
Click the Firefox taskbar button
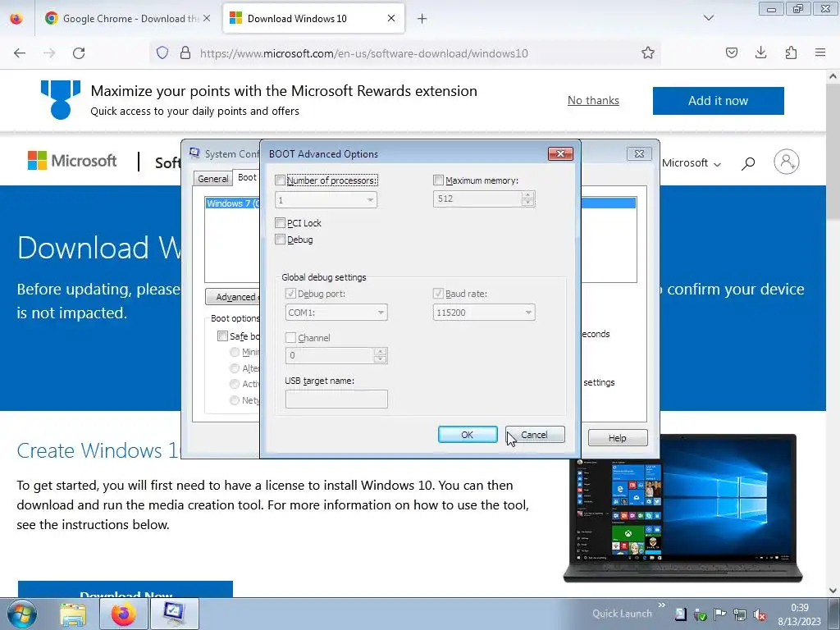click(123, 614)
